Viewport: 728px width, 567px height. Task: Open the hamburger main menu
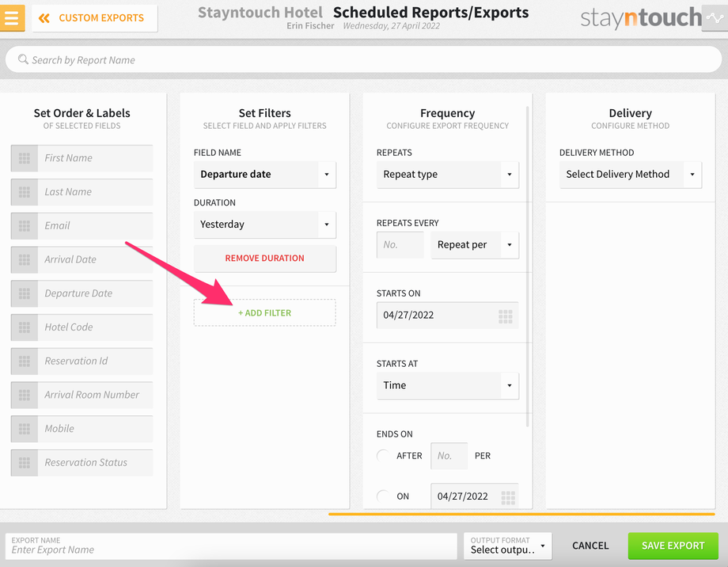[12, 17]
